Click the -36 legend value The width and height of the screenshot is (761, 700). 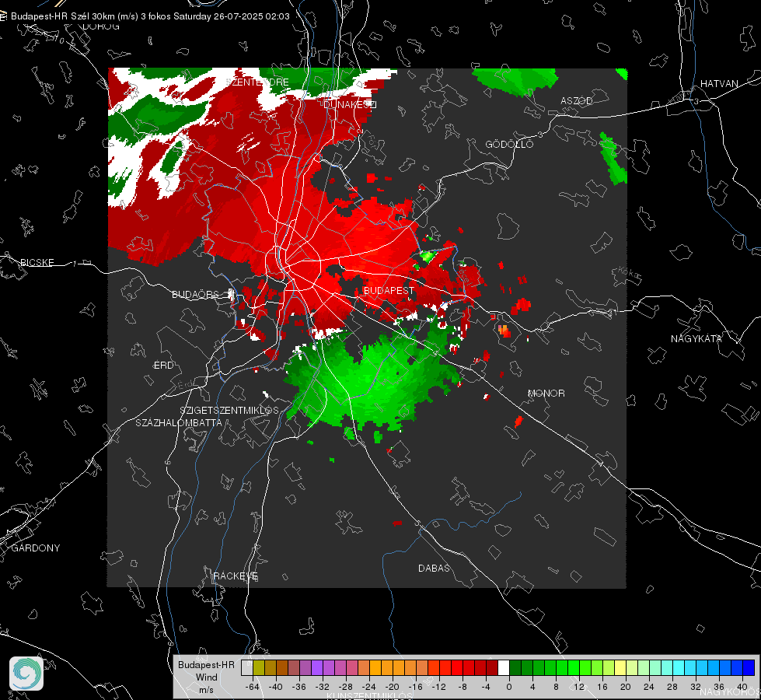298,687
